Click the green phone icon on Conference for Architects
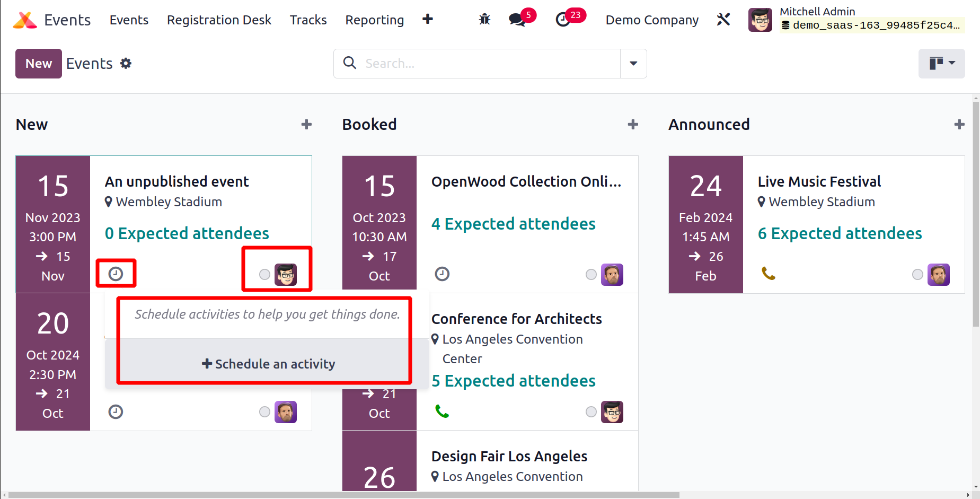The image size is (980, 499). click(x=442, y=412)
